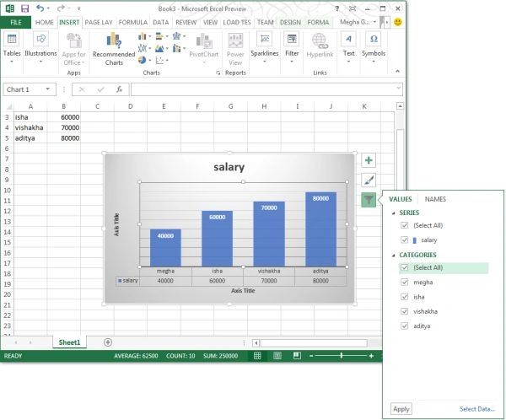Viewport: 506px width, 420px height.
Task: Open the Name Box dropdown arrow
Action: click(48, 89)
